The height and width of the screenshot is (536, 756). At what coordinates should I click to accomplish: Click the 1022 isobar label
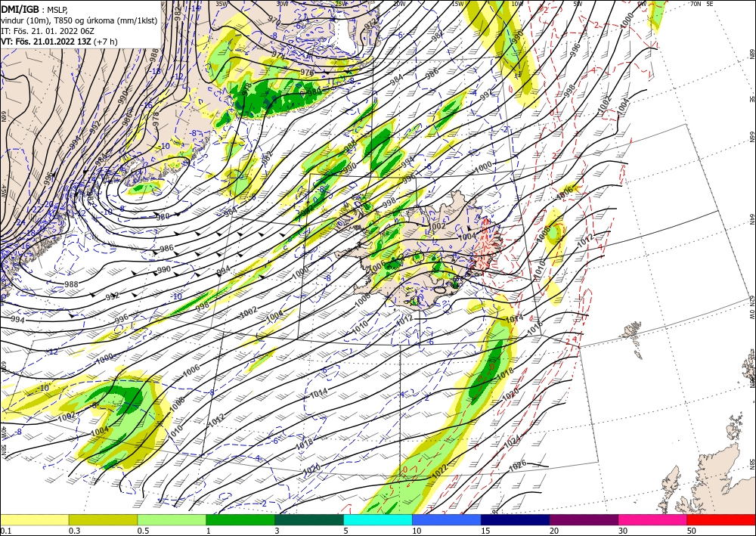(439, 472)
